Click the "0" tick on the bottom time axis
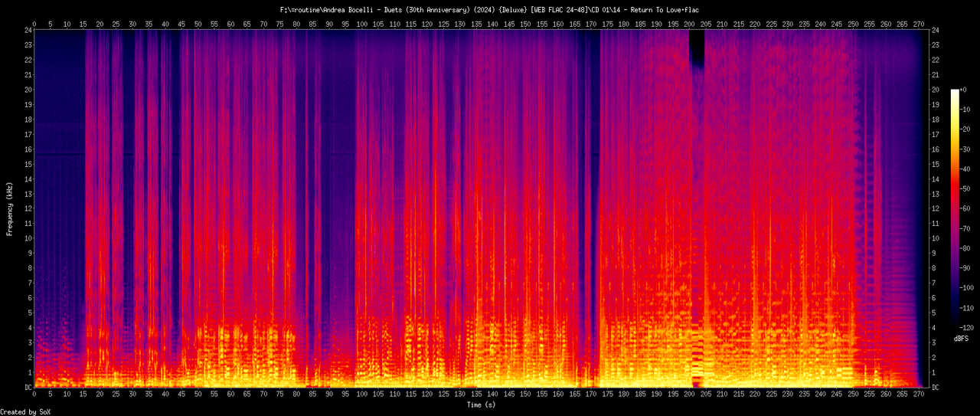The width and height of the screenshot is (980, 416). pos(34,395)
